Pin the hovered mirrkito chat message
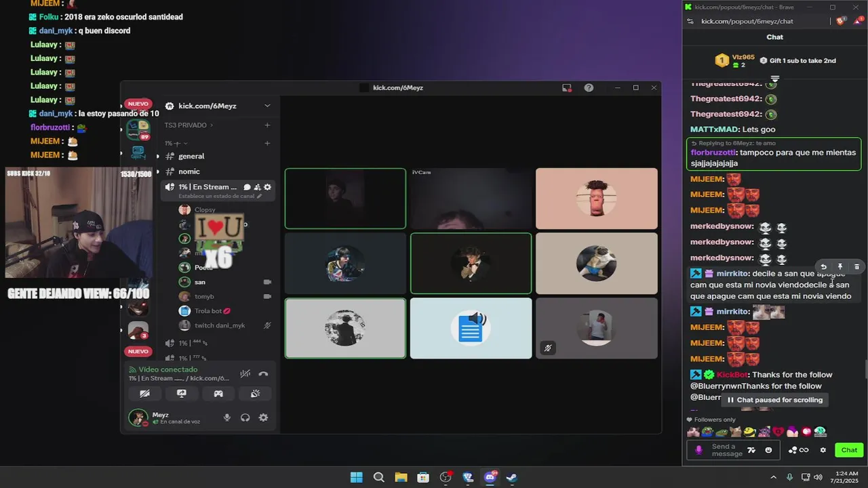The height and width of the screenshot is (488, 868). (x=840, y=267)
